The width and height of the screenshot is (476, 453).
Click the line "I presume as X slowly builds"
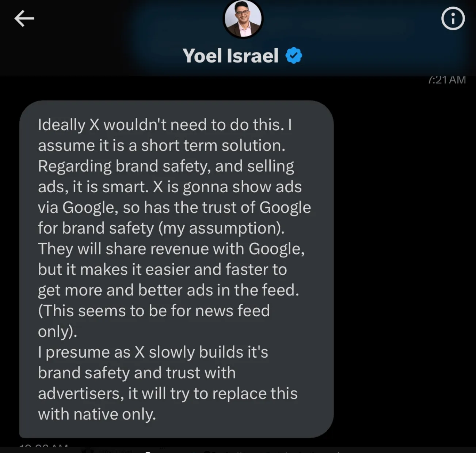coord(153,352)
